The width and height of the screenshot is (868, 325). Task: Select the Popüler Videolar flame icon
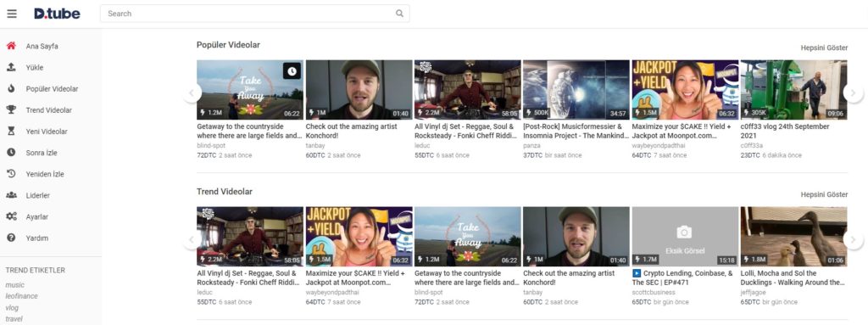click(x=11, y=89)
